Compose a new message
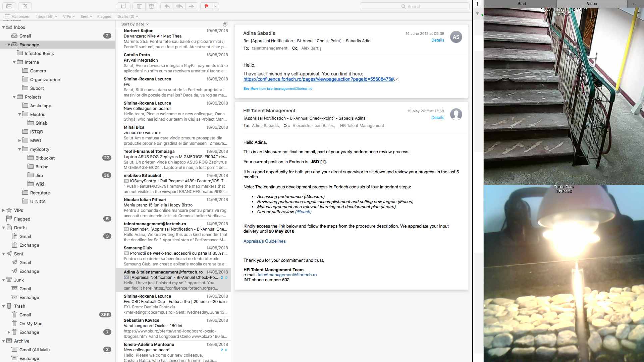 (25, 6)
